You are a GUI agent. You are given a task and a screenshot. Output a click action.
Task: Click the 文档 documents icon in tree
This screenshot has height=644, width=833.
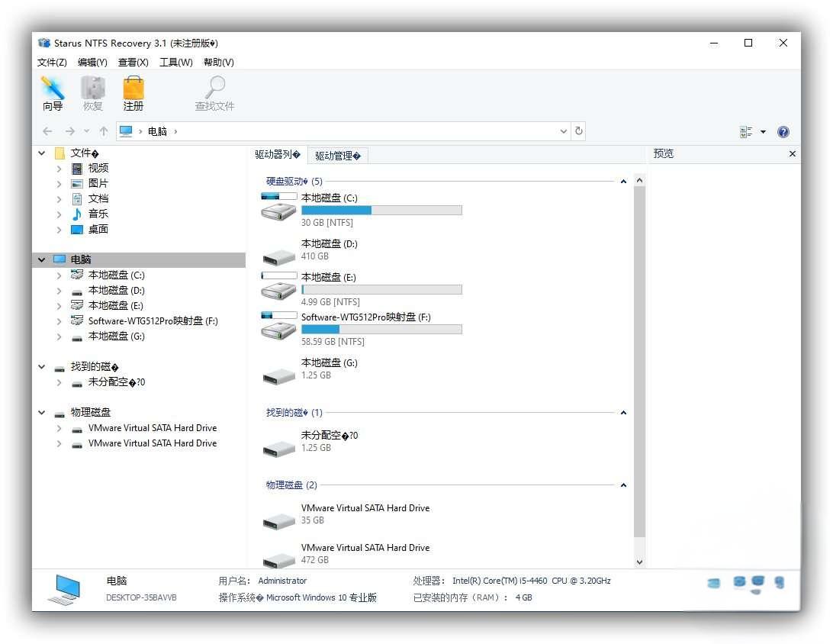(x=77, y=198)
